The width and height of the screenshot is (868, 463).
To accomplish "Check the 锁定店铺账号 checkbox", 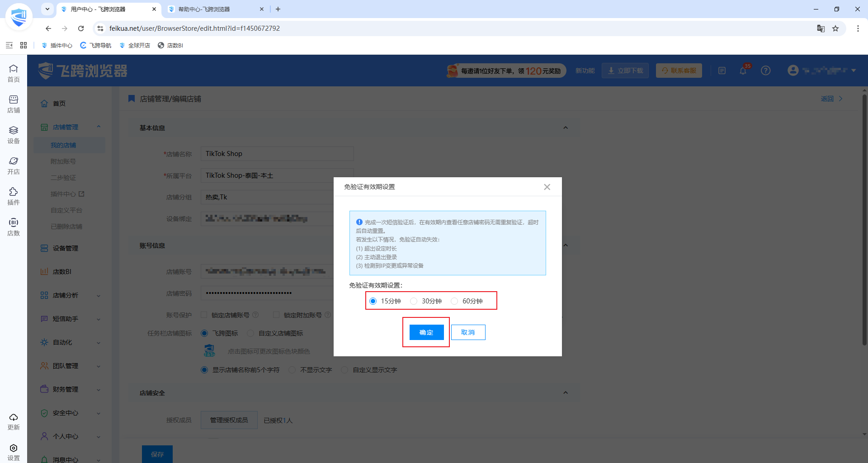I will (204, 315).
